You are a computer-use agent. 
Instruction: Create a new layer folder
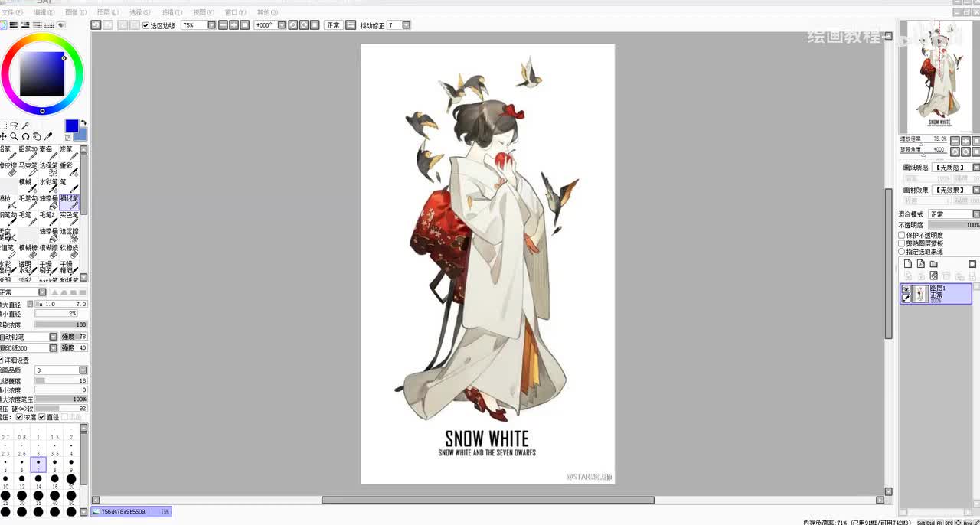click(x=934, y=263)
